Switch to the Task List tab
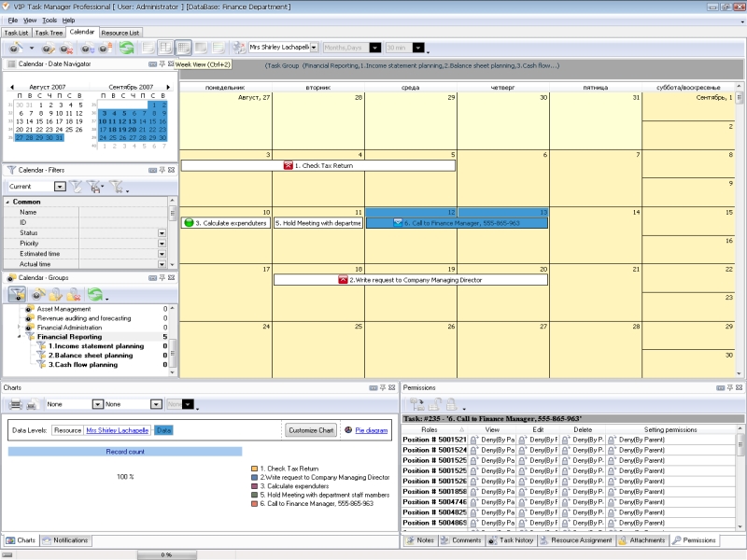The image size is (747, 560). click(16, 33)
